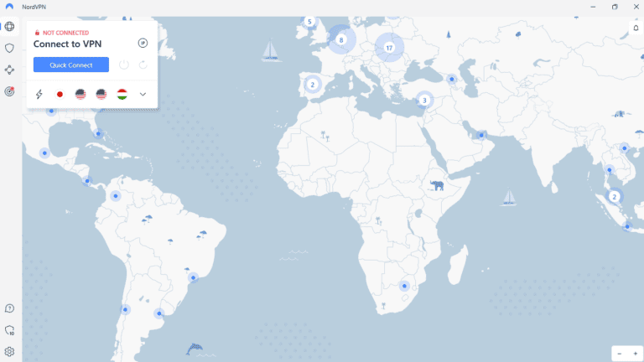Zoom in the map with plus button
This screenshot has height=362, width=644.
635,354
